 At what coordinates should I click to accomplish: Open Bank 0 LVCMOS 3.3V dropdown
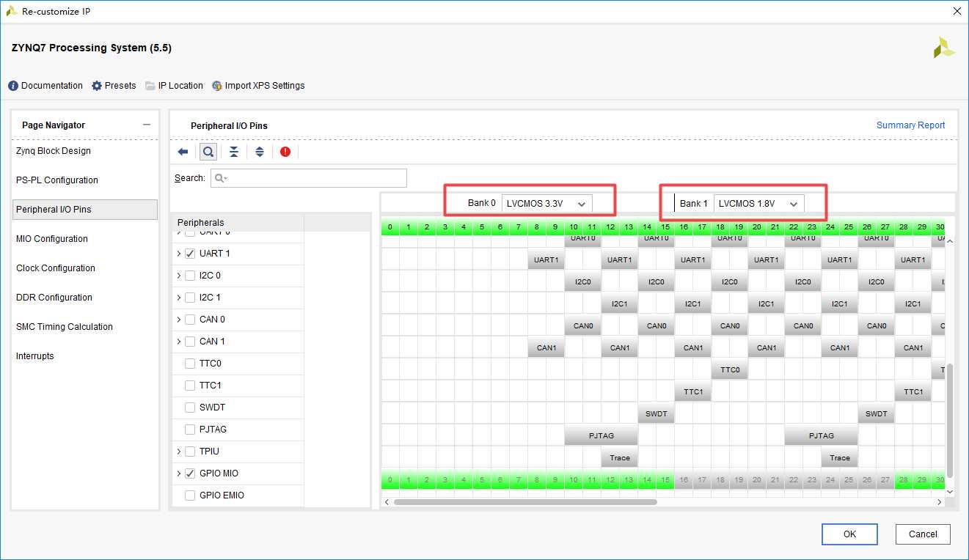coord(547,204)
